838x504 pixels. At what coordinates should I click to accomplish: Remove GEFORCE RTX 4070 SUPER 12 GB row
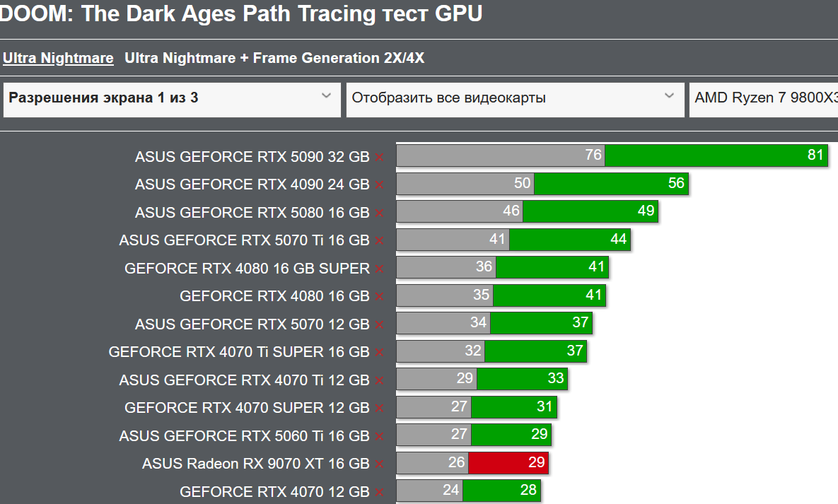[x=380, y=408]
